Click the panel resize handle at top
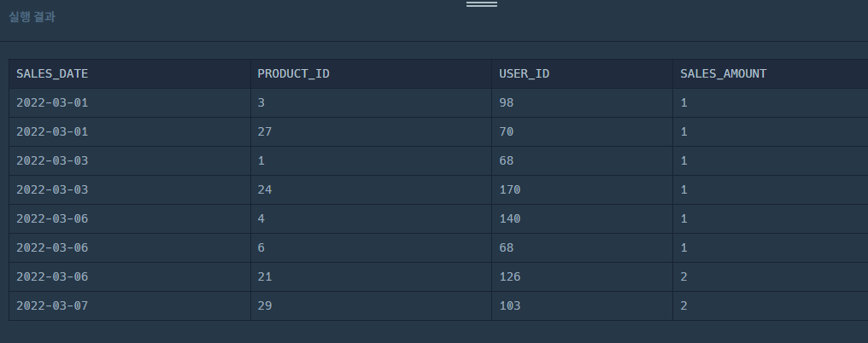 pos(482,4)
